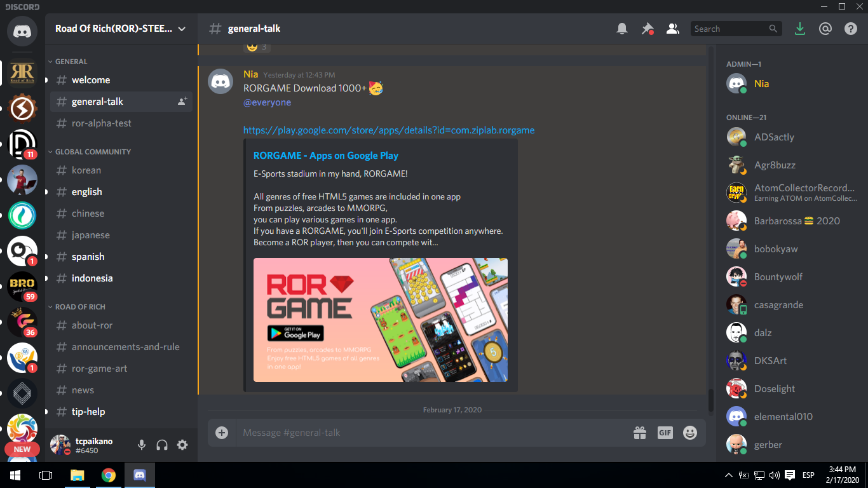Image resolution: width=868 pixels, height=488 pixels.
Task: Click the download apps icon
Action: point(800,29)
